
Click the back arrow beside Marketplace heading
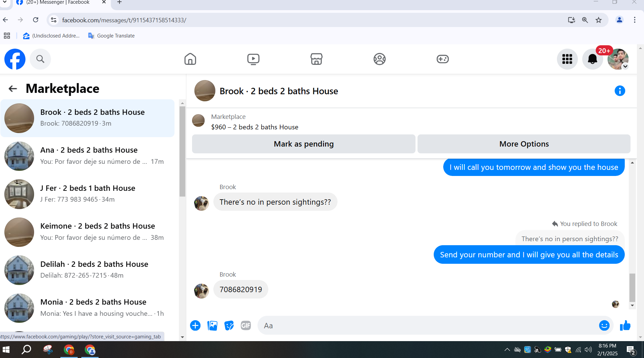[x=13, y=89]
